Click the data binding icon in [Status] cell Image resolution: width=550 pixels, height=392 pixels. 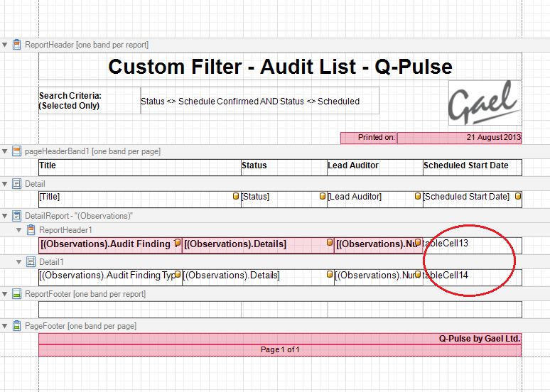323,196
